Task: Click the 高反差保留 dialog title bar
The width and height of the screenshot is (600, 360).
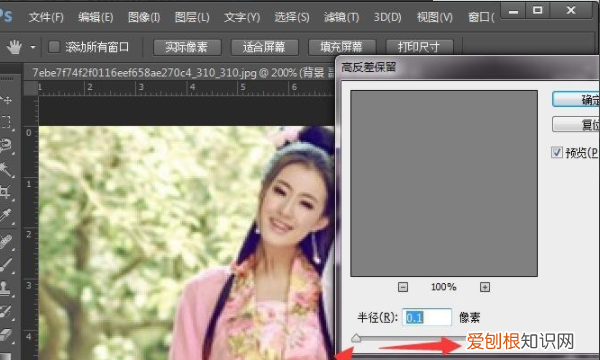Action: [468, 68]
